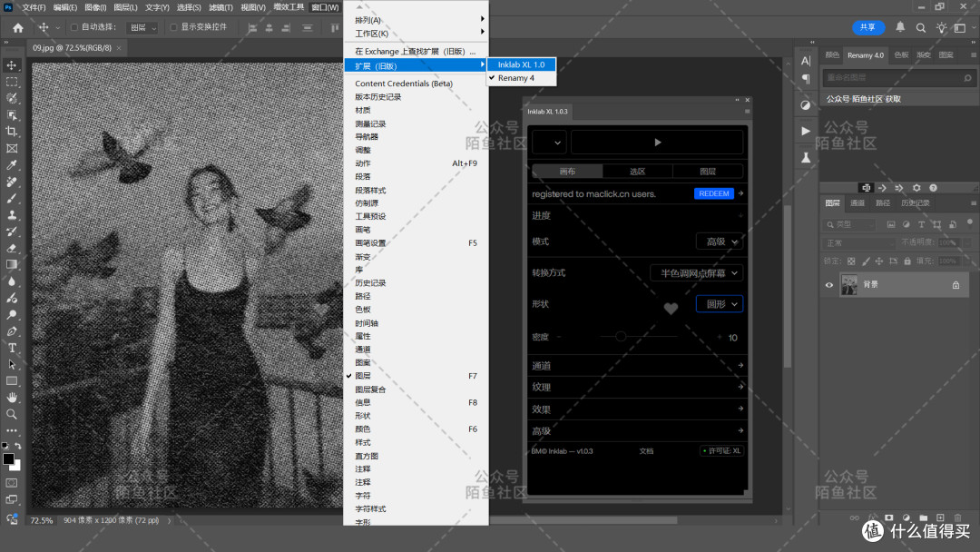Image resolution: width=980 pixels, height=552 pixels.
Task: Select the Crop tool in toolbar
Action: (x=12, y=132)
